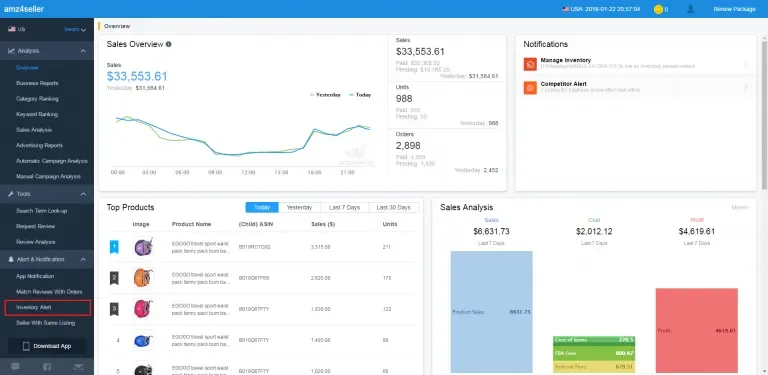Select Overview in the sidebar
This screenshot has height=375, width=768.
point(27,68)
